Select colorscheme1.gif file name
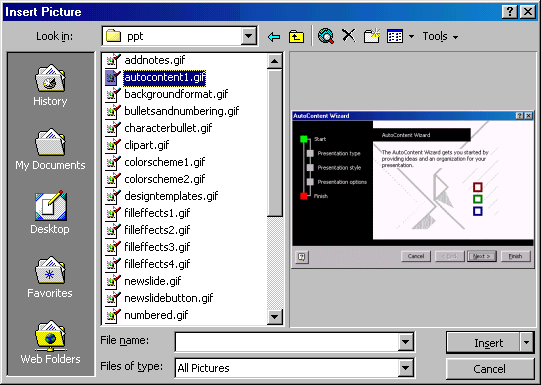The image size is (541, 385). [x=165, y=162]
